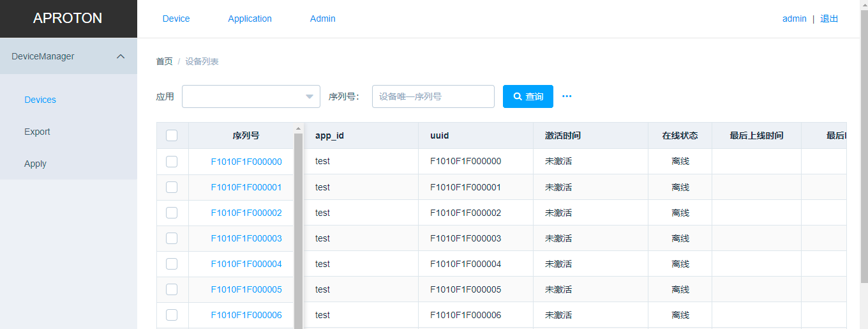The image size is (868, 329).
Task: Open device link F1010F1F000001
Action: point(246,187)
